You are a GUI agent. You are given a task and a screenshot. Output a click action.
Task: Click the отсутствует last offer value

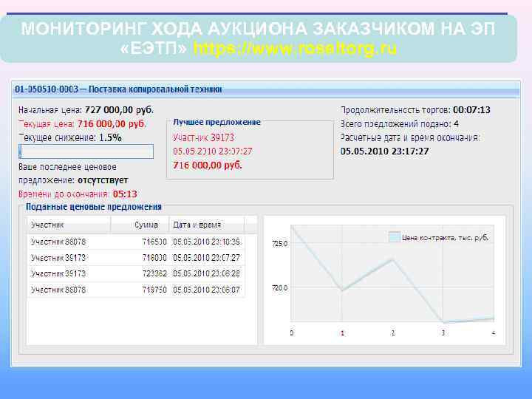[x=103, y=180]
